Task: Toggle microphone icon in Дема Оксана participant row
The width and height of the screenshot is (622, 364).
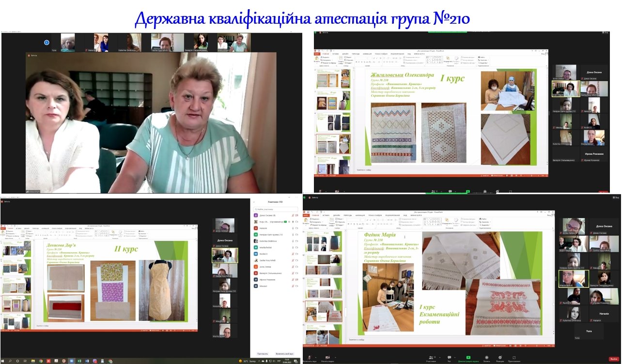Action: pyautogui.click(x=293, y=215)
